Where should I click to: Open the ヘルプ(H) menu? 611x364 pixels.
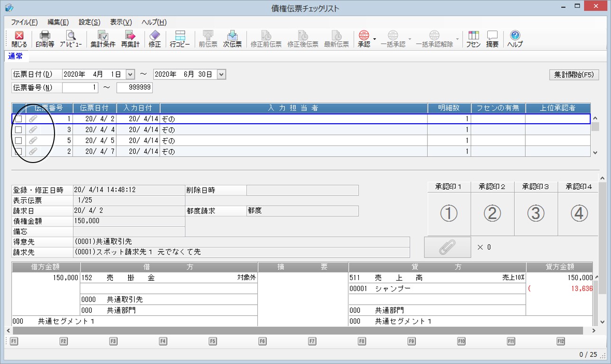click(x=154, y=22)
